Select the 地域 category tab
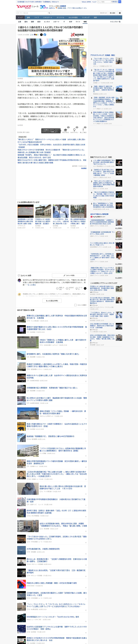Viewport: 138px width, 644px height. [x=85, y=22]
